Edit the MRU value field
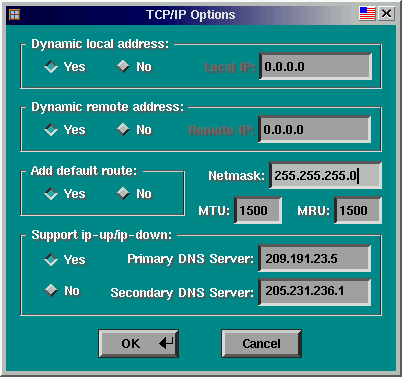This screenshot has height=377, width=402. click(x=358, y=210)
